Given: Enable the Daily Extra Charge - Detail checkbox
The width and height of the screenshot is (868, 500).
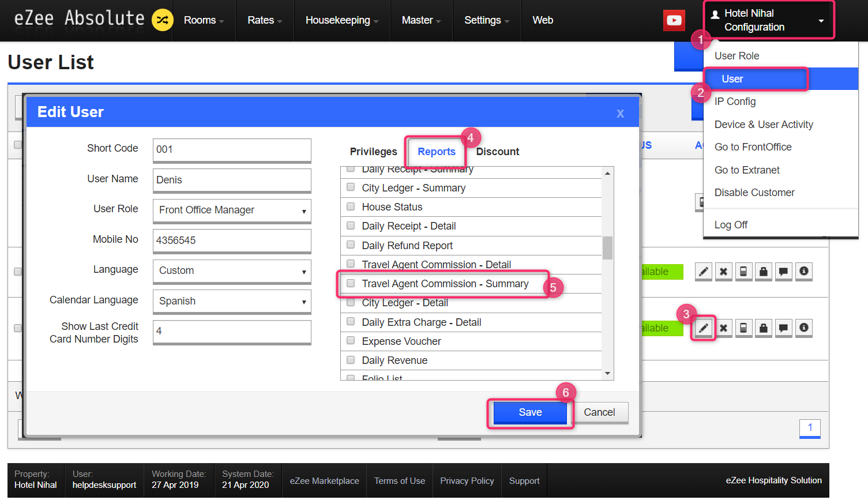Looking at the screenshot, I should click(351, 322).
